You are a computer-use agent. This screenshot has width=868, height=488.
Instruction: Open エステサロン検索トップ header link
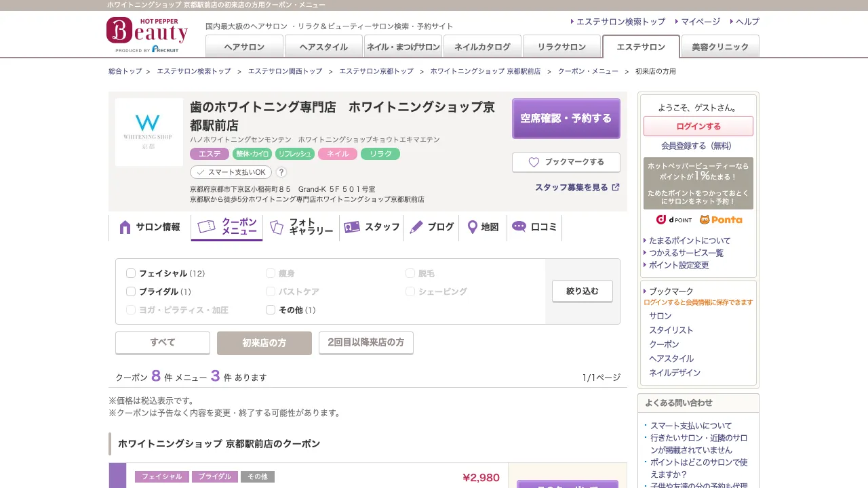(x=620, y=22)
